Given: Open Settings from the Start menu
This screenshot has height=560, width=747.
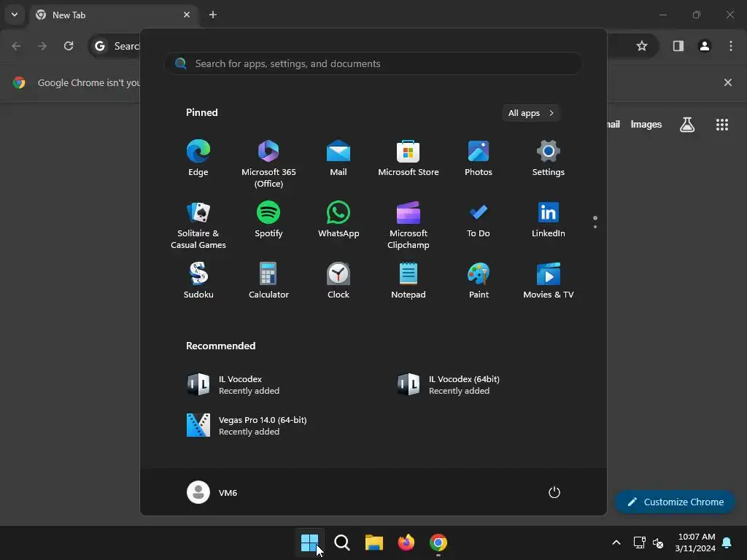Looking at the screenshot, I should pyautogui.click(x=549, y=158).
